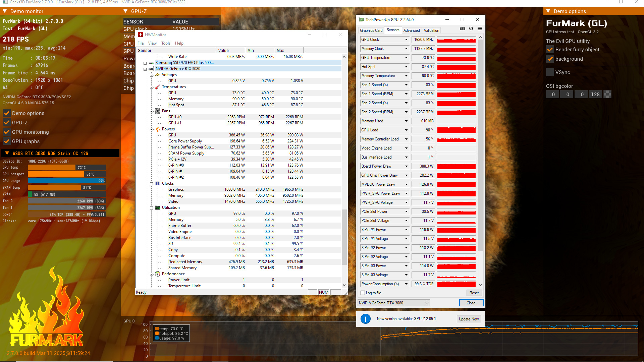Click the Performance category icon in HWMonitor
Screen dimensions: 644x362
(158, 274)
